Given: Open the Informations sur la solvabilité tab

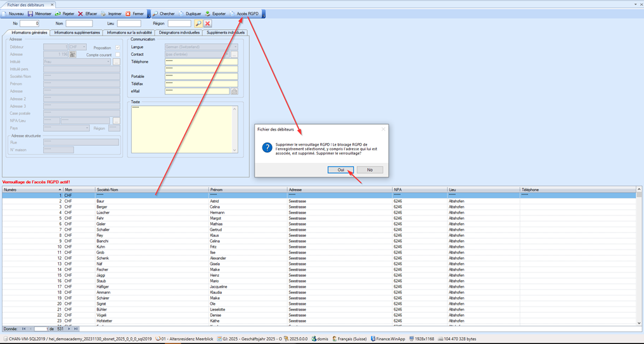Looking at the screenshot, I should 129,32.
